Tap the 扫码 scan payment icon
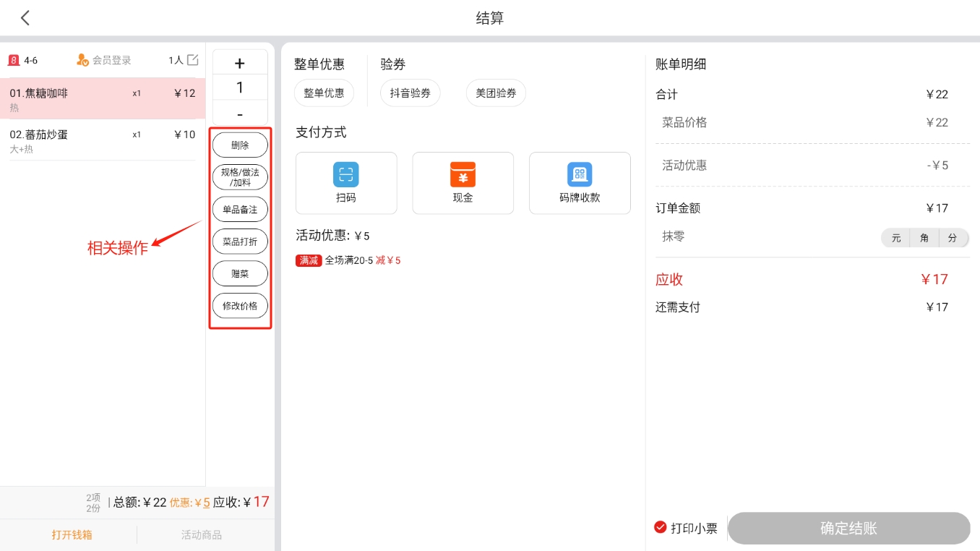 pos(346,175)
